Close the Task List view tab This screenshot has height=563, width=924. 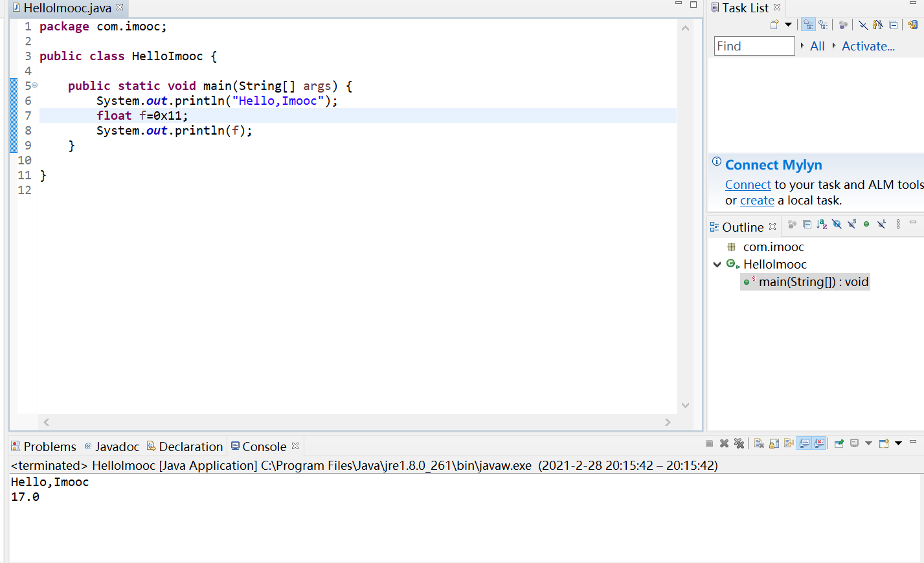(777, 7)
